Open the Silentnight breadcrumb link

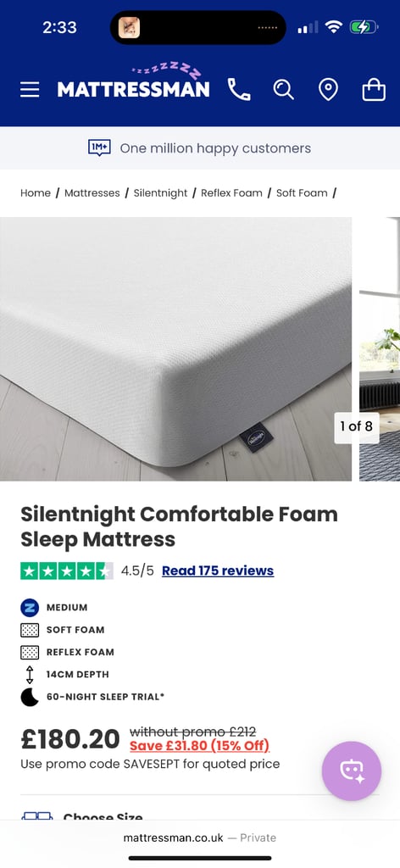[160, 192]
